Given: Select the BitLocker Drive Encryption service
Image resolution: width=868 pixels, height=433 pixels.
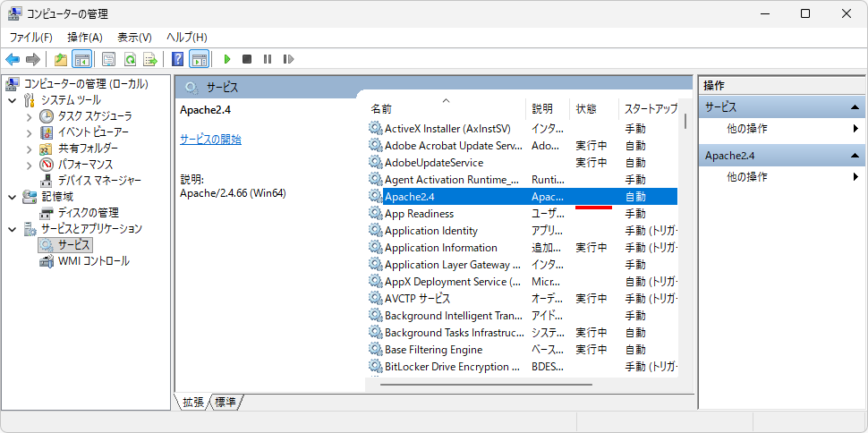Looking at the screenshot, I should [522, 367].
